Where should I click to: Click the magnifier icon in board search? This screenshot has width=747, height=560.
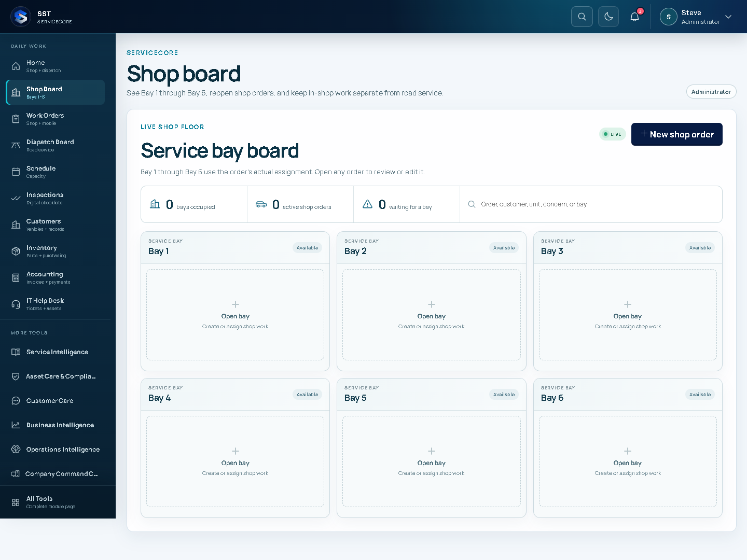(x=472, y=204)
